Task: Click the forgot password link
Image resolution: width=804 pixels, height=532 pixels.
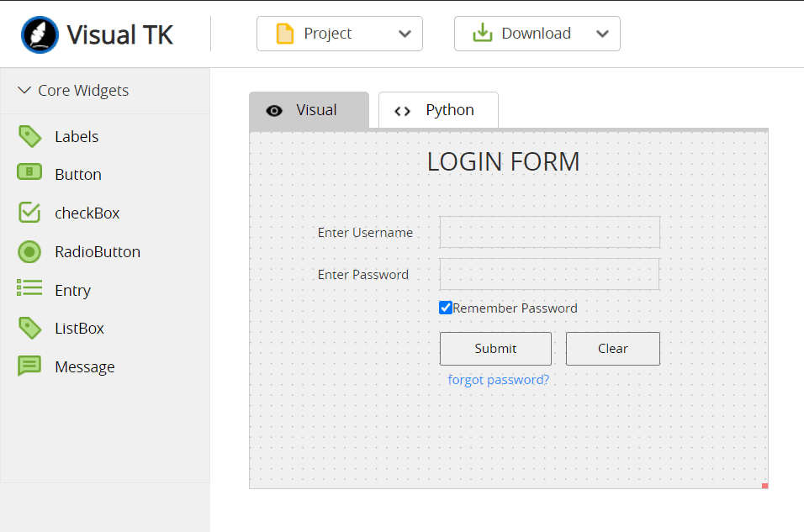Action: [x=498, y=379]
